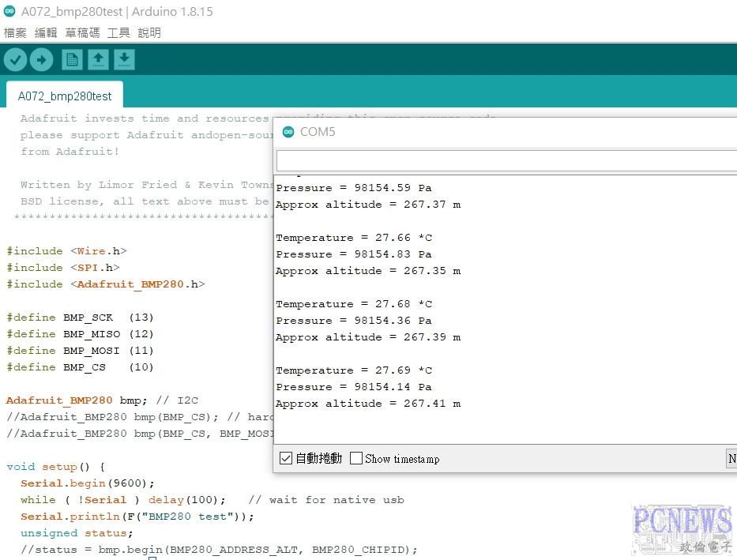The width and height of the screenshot is (737, 560).
Task: Click the commented 'bmp(BMP_CS, BMP_MOSI' line
Action: (140, 434)
